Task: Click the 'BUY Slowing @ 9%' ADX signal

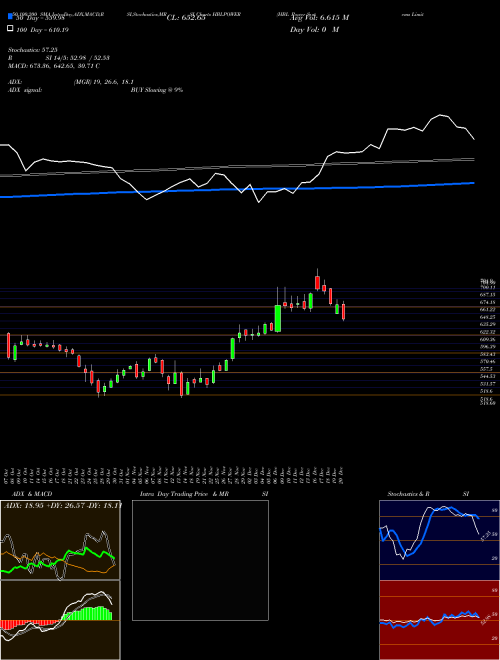Action: tap(157, 90)
